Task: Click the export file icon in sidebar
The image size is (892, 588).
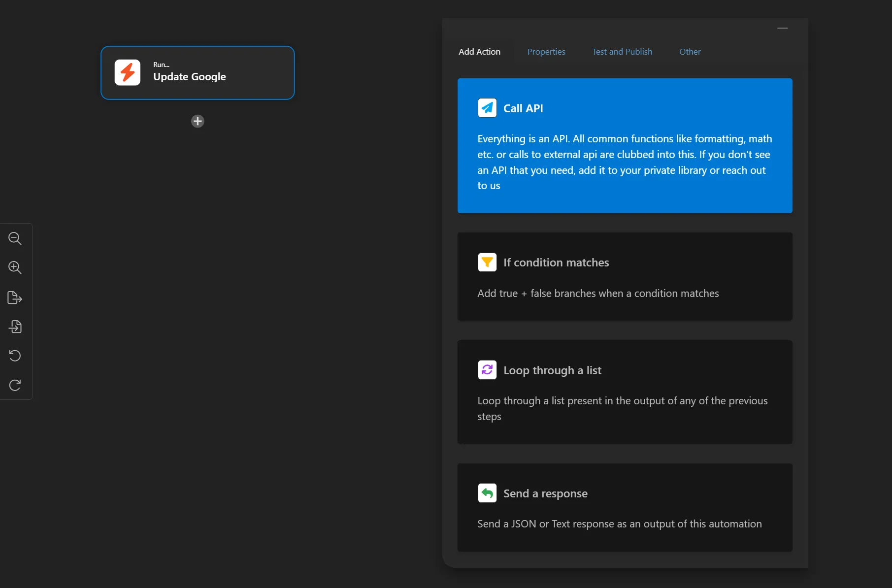Action: 15,297
